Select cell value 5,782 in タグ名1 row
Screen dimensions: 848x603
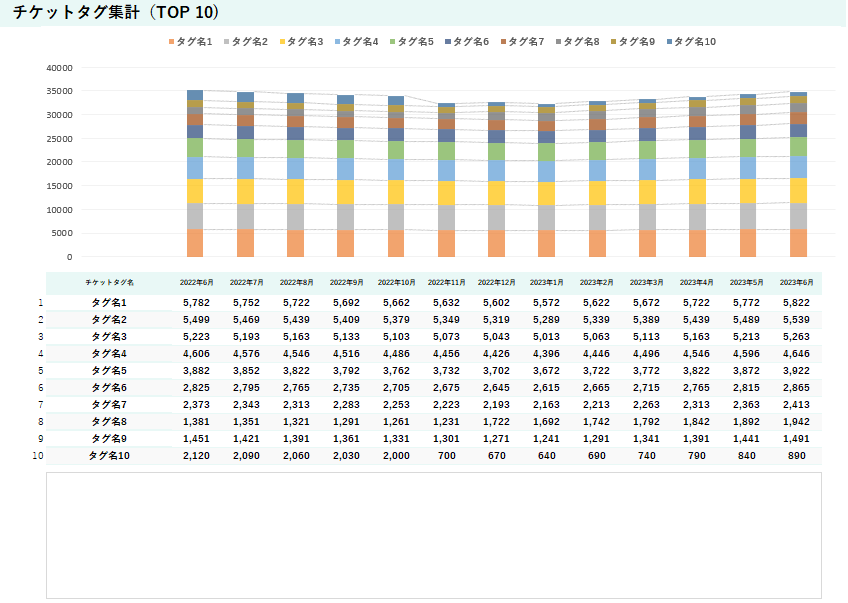(196, 302)
